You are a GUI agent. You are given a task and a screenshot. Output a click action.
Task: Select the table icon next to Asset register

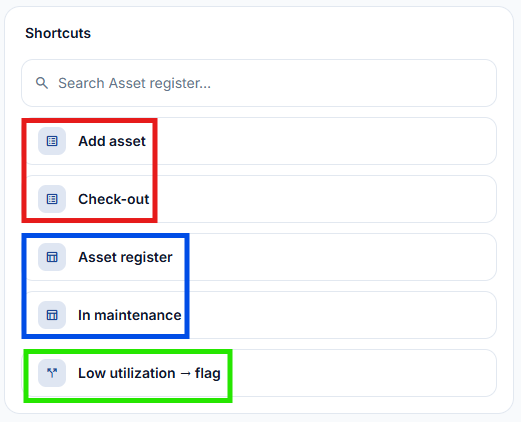52,257
